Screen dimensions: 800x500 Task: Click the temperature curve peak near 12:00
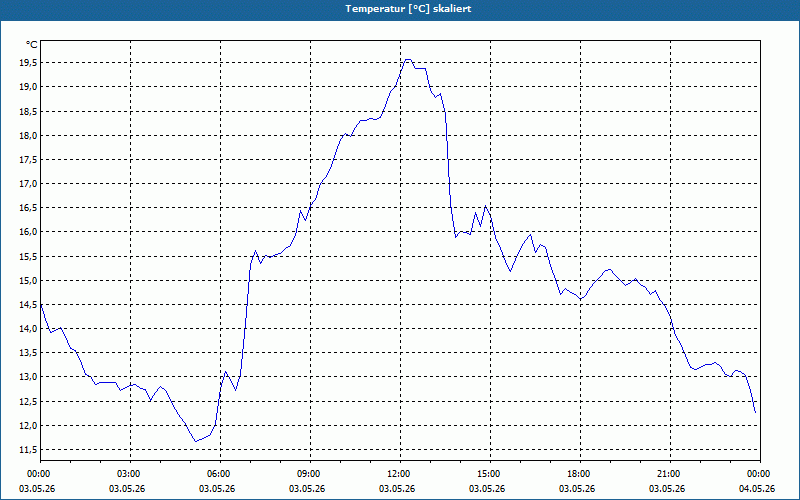point(408,60)
